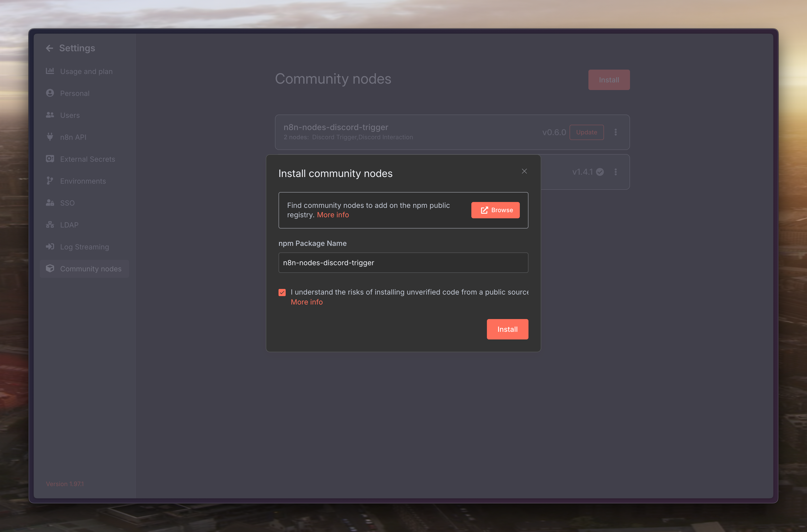
Task: Click the Environments branch icon
Action: 50,181
